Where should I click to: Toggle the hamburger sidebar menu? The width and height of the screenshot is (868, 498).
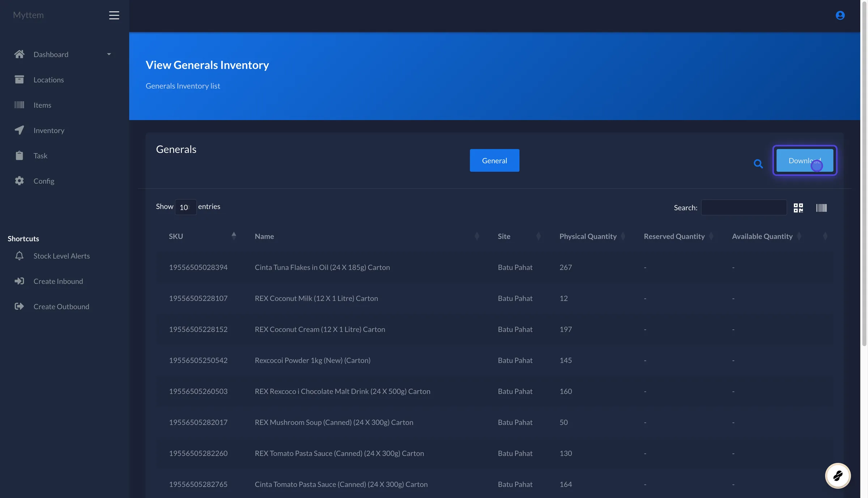tap(114, 15)
